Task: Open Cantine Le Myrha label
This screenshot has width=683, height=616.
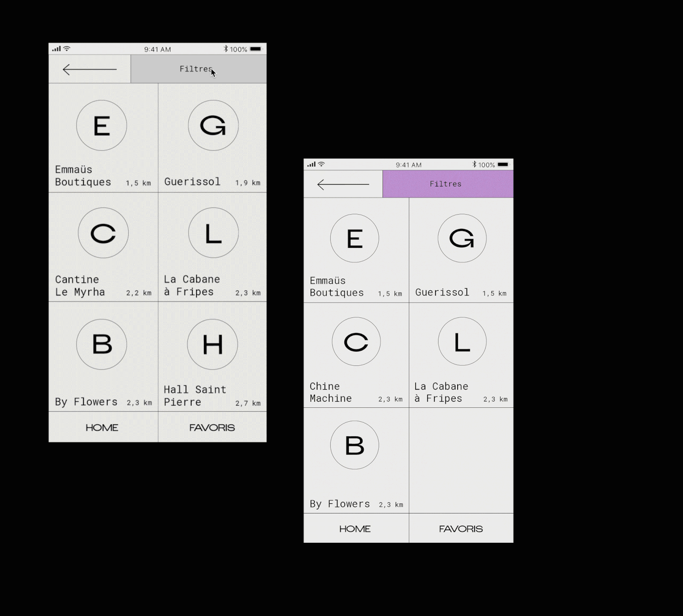Action: click(x=80, y=286)
